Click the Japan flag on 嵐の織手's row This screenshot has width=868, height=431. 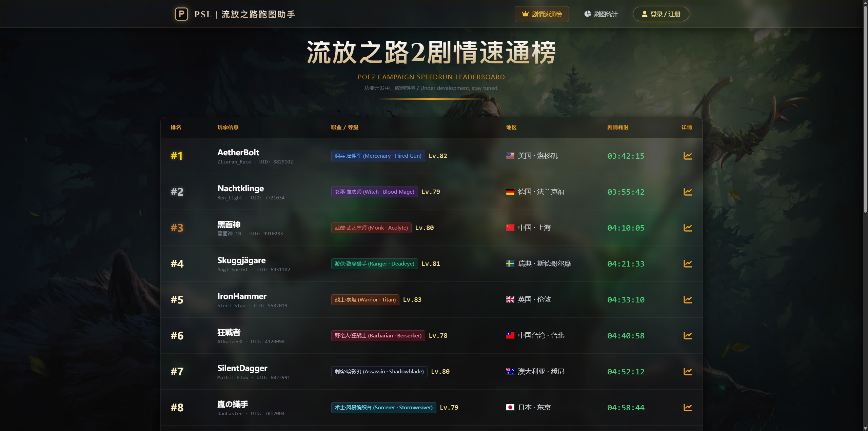(511, 407)
